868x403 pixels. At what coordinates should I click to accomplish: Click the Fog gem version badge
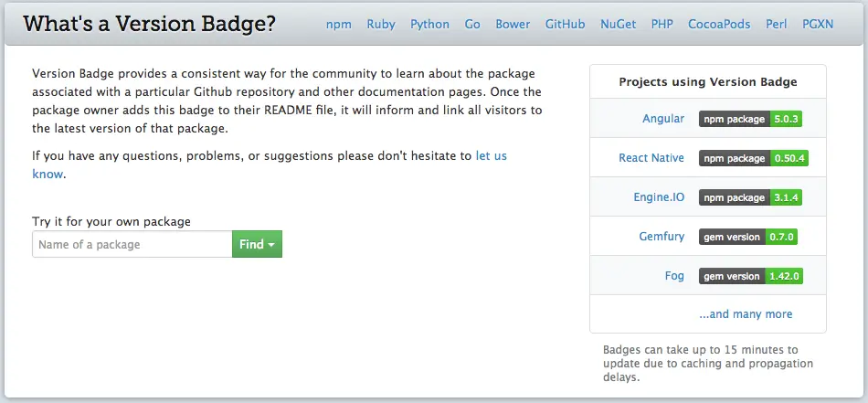click(750, 276)
